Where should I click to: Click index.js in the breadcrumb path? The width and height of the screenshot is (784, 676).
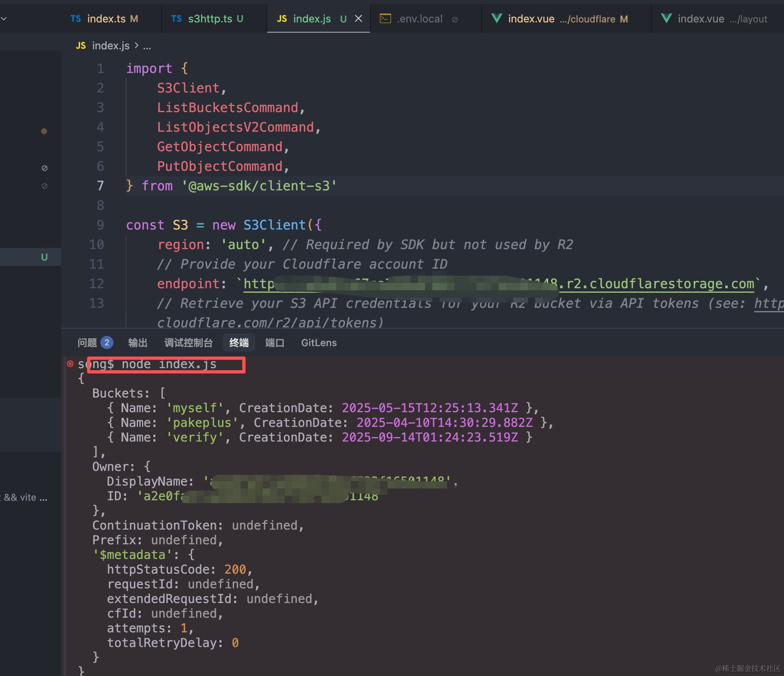tap(111, 46)
